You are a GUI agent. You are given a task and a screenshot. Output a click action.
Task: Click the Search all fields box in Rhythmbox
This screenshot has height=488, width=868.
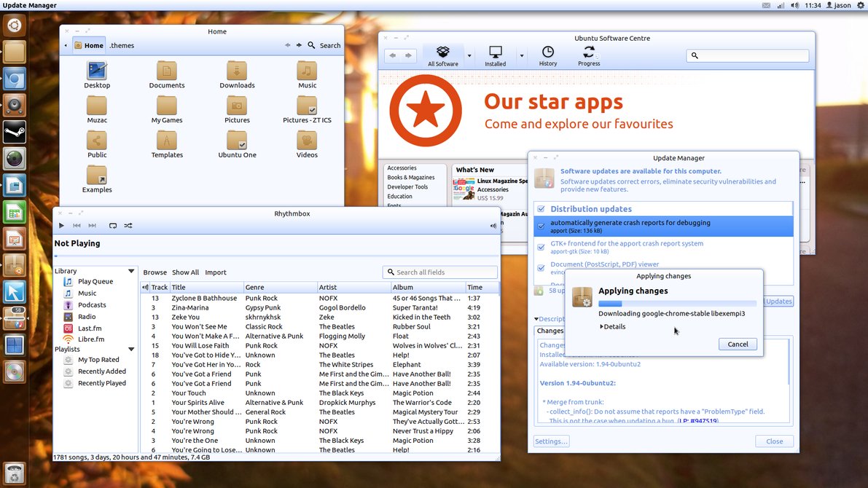coord(440,272)
